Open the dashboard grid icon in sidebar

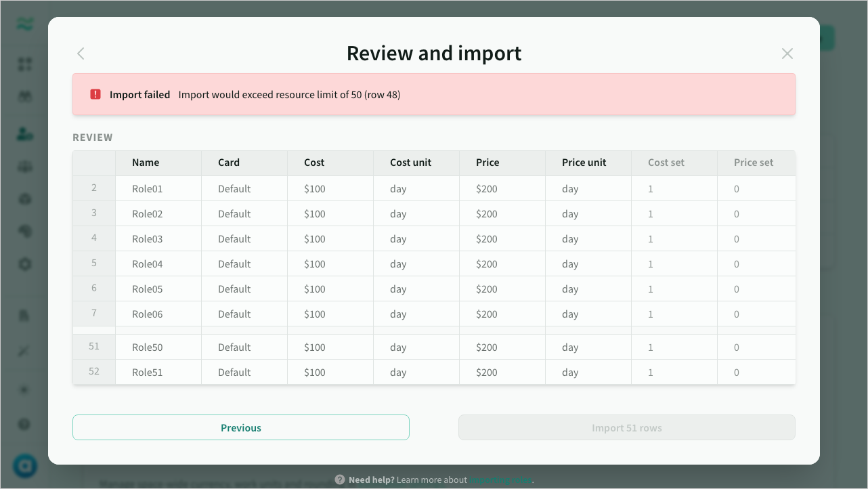25,64
